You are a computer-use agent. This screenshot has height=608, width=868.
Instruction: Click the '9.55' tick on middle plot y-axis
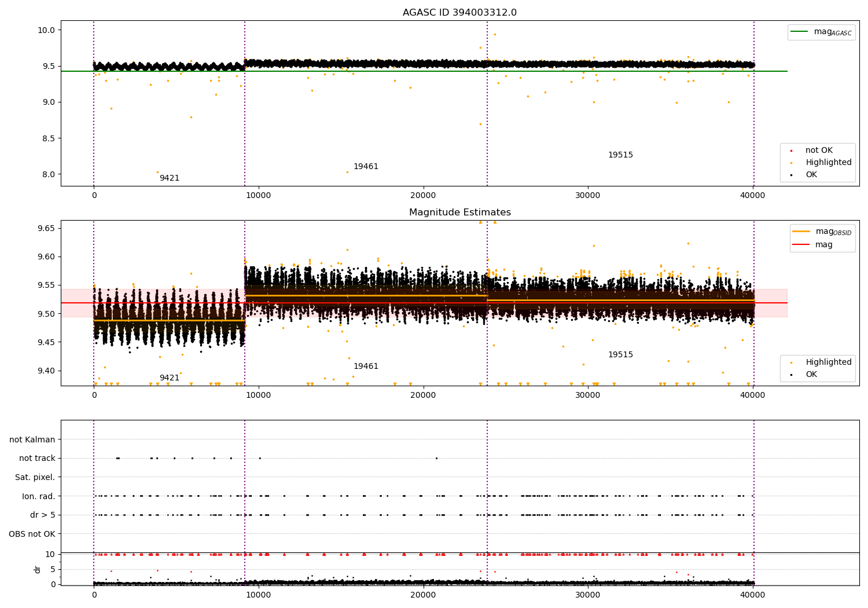(x=46, y=285)
